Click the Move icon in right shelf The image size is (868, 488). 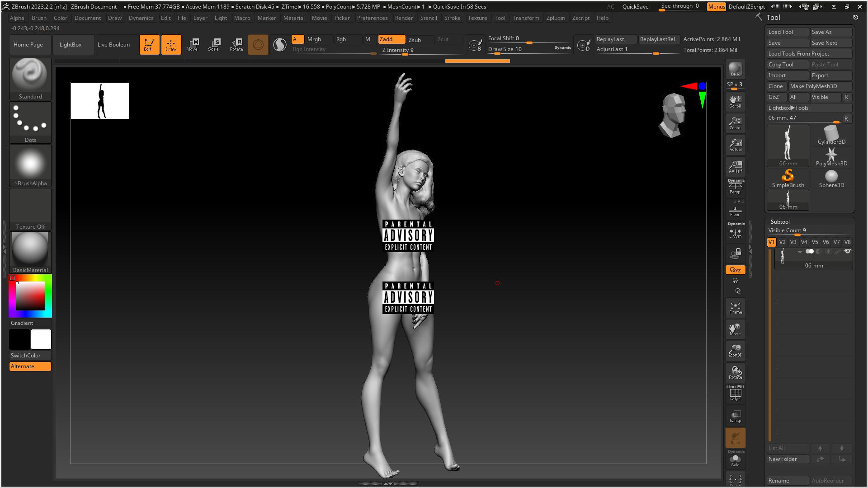pos(735,329)
